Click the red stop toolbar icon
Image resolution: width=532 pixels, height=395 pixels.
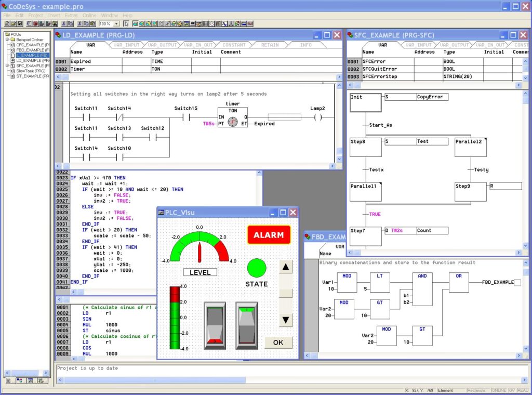pos(35,23)
